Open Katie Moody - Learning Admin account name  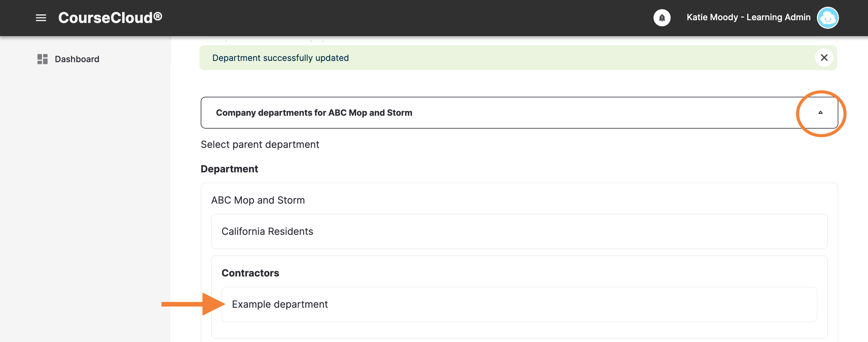[x=748, y=17]
